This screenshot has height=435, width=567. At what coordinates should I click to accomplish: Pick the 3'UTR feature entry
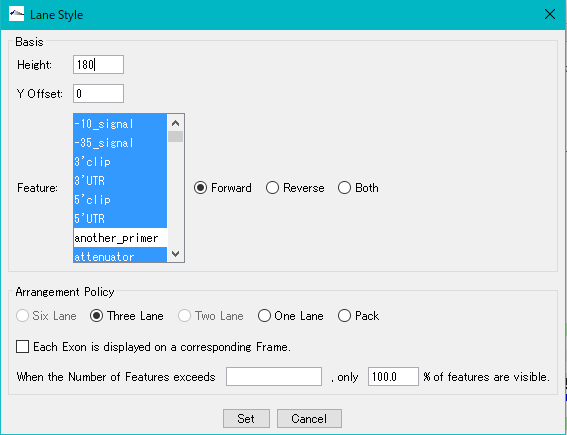pos(120,180)
